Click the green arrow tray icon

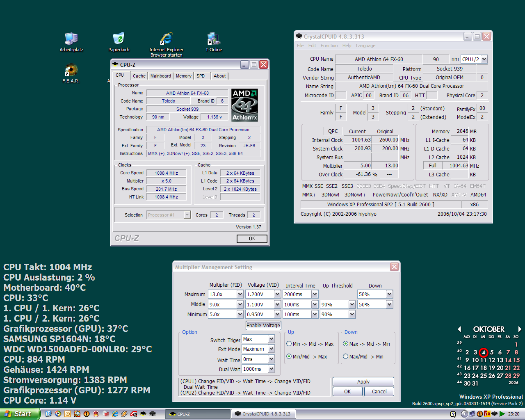[502, 414]
